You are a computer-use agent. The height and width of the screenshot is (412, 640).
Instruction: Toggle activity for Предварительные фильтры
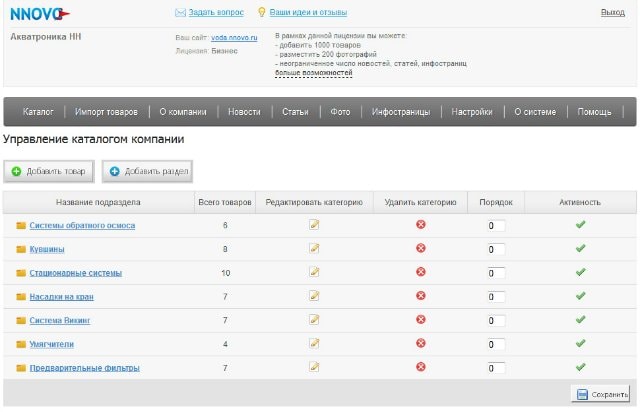580,368
